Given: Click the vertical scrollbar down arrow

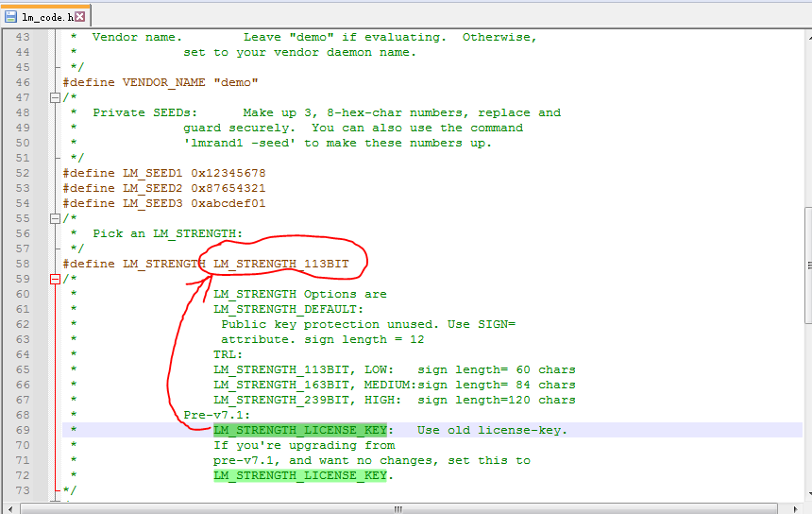Looking at the screenshot, I should (809, 494).
